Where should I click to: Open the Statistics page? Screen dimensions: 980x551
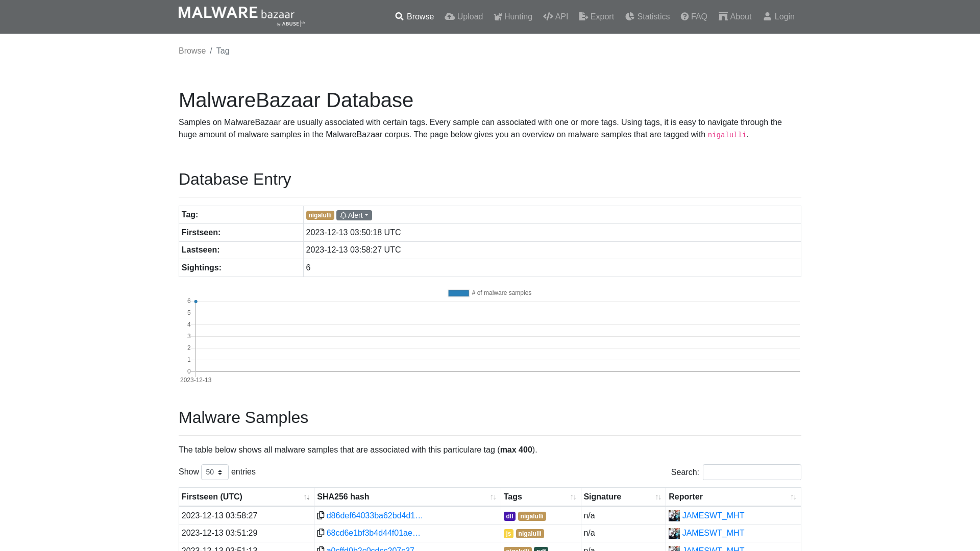tap(647, 17)
